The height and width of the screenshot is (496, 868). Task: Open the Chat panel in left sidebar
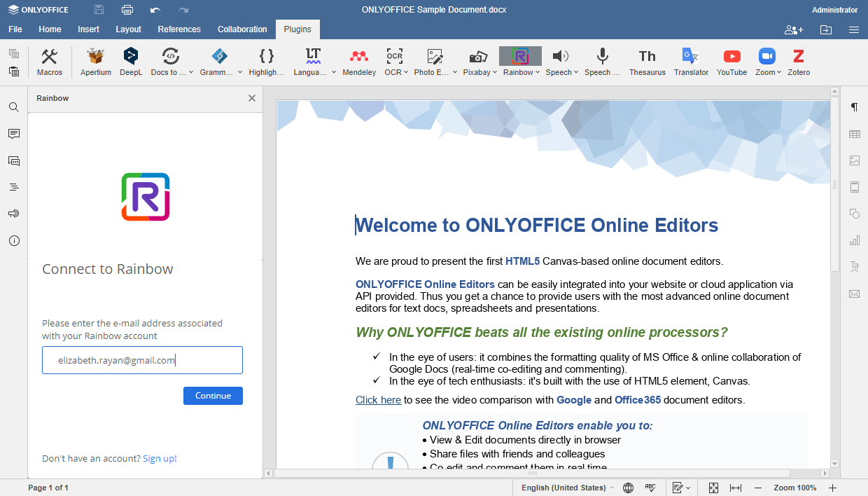(14, 160)
